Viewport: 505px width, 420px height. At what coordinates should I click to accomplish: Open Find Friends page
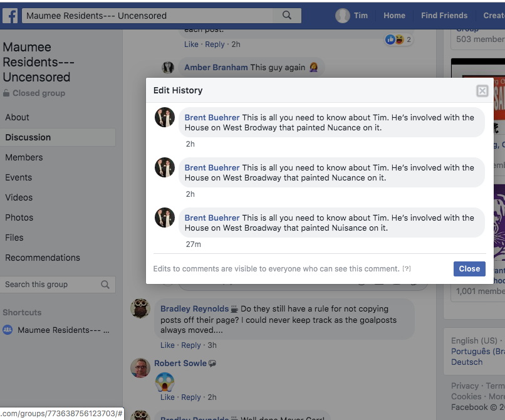tap(444, 16)
